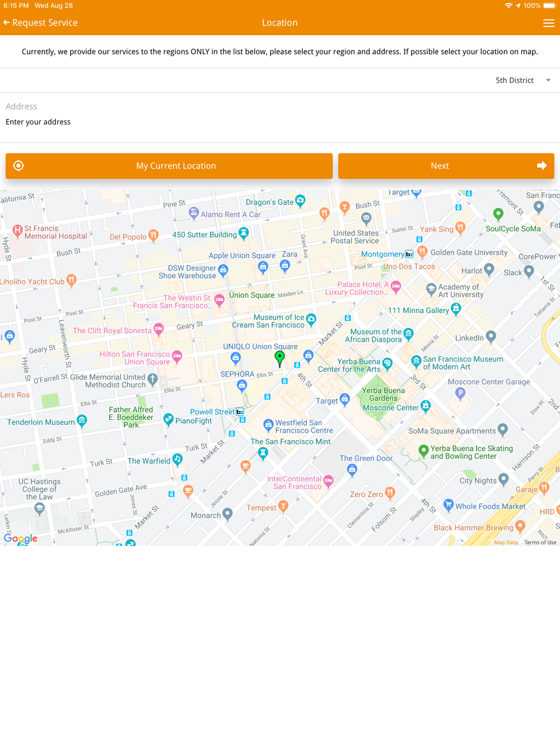Image resolution: width=560 pixels, height=747 pixels.
Task: Tap LinkedIn location marker
Action: (491, 336)
